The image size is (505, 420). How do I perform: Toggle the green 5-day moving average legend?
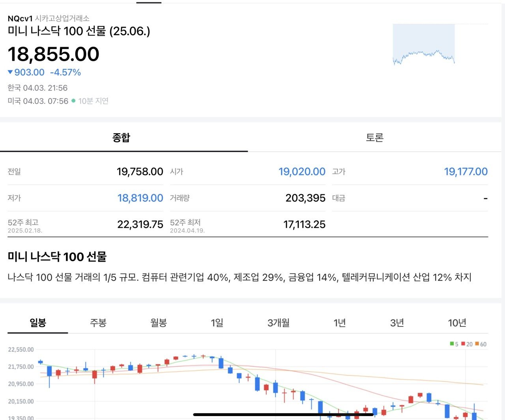453,344
